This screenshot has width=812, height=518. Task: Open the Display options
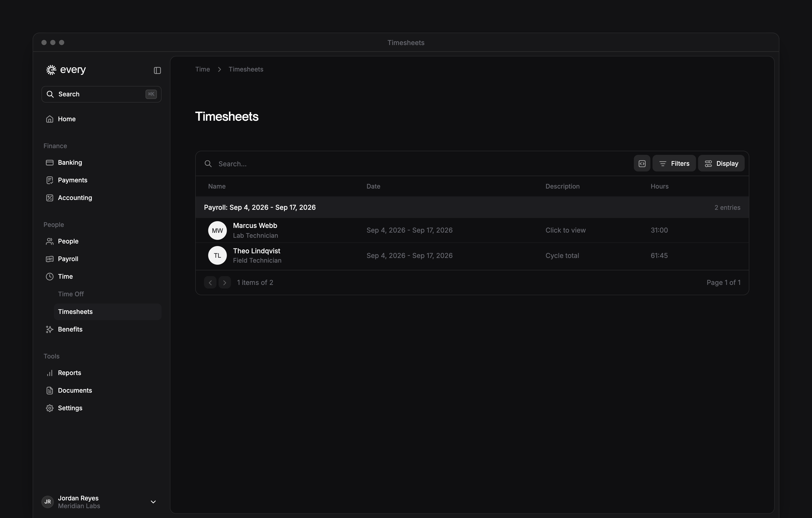pos(721,163)
